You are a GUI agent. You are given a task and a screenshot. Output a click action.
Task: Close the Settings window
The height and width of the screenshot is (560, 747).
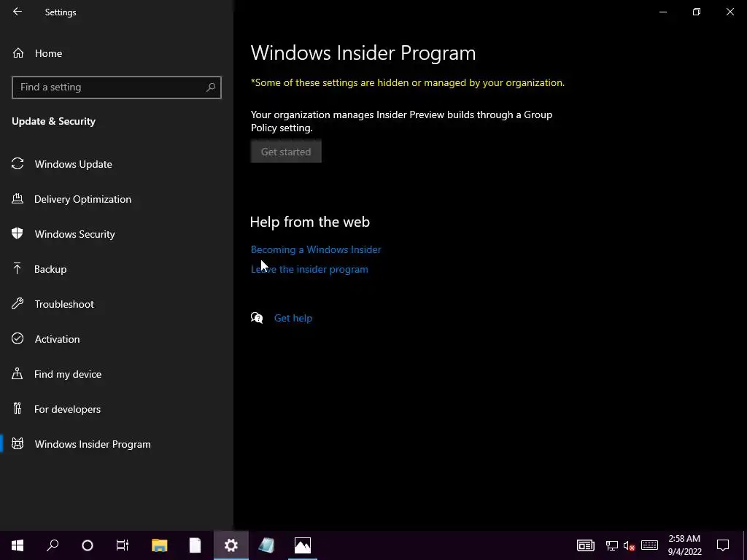(729, 12)
